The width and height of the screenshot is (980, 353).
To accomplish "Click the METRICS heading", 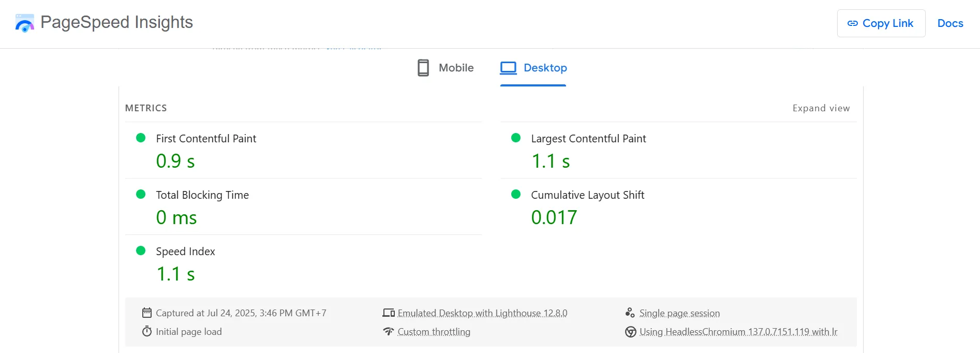I will point(146,108).
